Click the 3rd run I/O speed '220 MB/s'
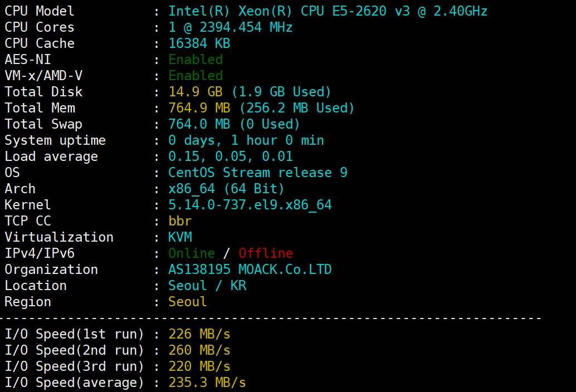The image size is (576, 392). 199,366
